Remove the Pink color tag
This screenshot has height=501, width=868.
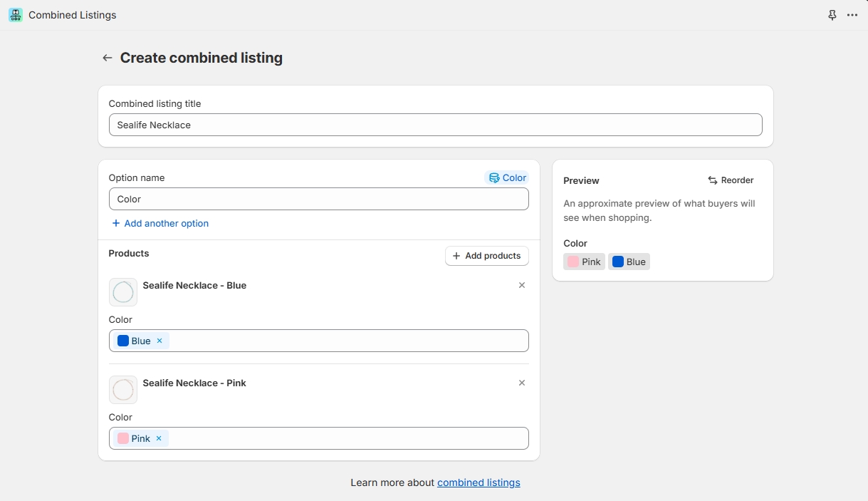pyautogui.click(x=159, y=438)
